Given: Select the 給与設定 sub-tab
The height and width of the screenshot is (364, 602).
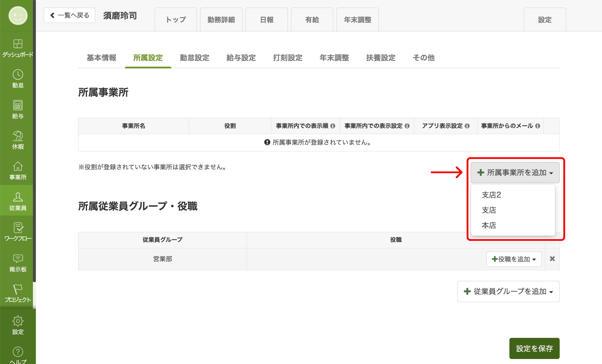Looking at the screenshot, I should tap(241, 58).
